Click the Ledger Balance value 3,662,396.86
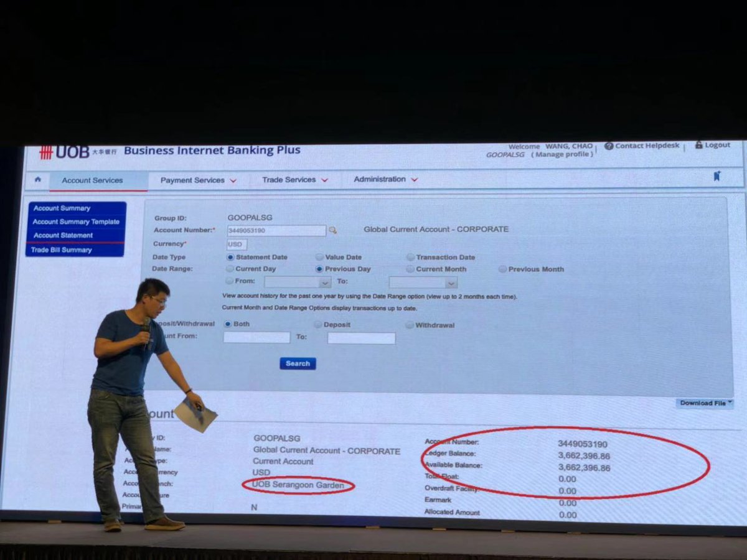The width and height of the screenshot is (747, 560). (x=584, y=456)
